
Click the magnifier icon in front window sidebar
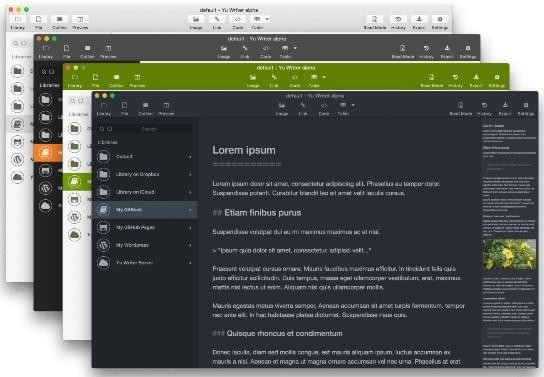[x=102, y=129]
